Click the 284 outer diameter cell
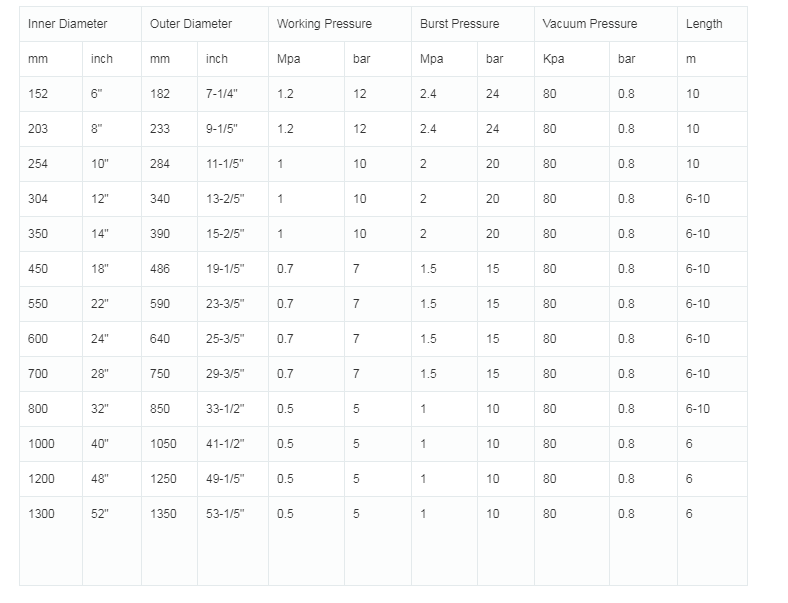Image resolution: width=788 pixels, height=603 pixels. click(x=160, y=164)
